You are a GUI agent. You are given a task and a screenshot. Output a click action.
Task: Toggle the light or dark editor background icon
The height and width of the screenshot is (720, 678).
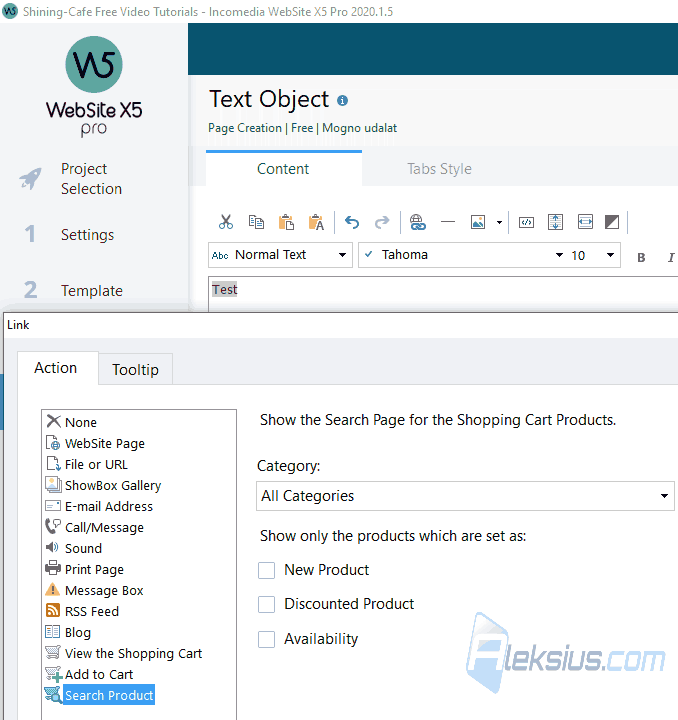tap(612, 223)
